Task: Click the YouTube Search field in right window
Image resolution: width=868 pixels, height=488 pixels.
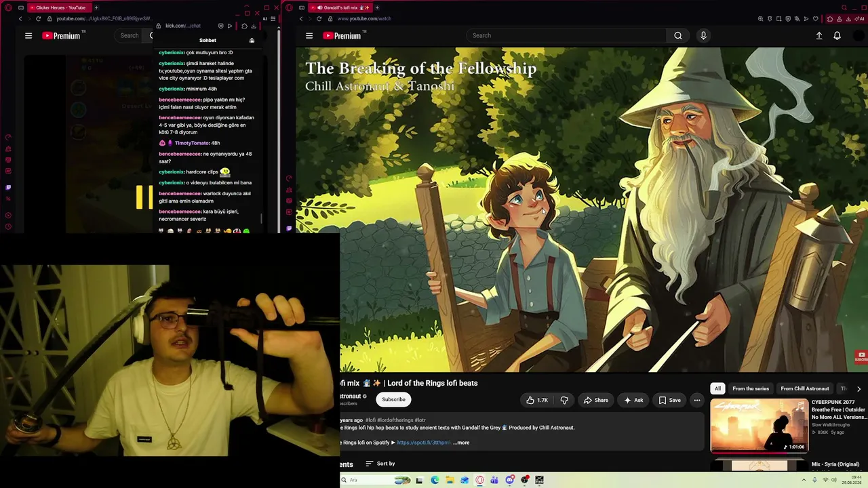Action: pyautogui.click(x=566, y=35)
